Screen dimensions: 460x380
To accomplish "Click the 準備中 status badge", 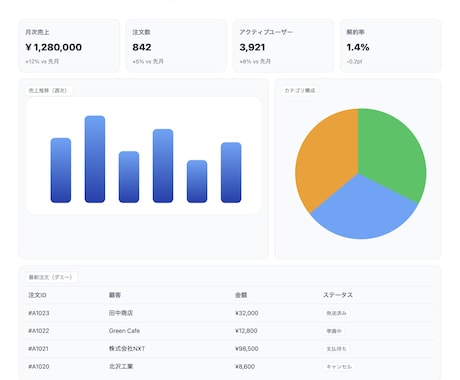I will tap(334, 331).
